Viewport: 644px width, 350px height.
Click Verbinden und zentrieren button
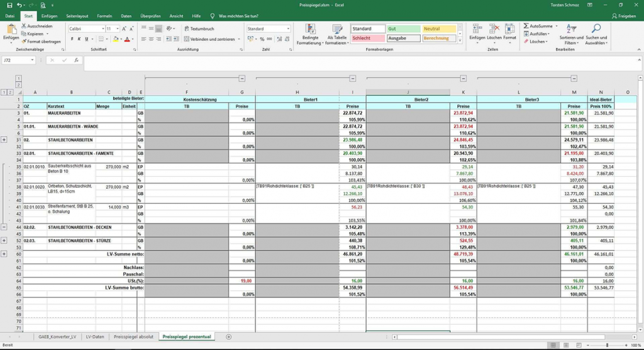tap(212, 39)
